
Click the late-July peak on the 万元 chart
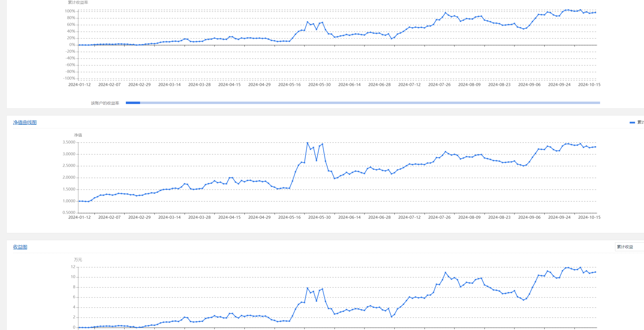tap(446, 272)
